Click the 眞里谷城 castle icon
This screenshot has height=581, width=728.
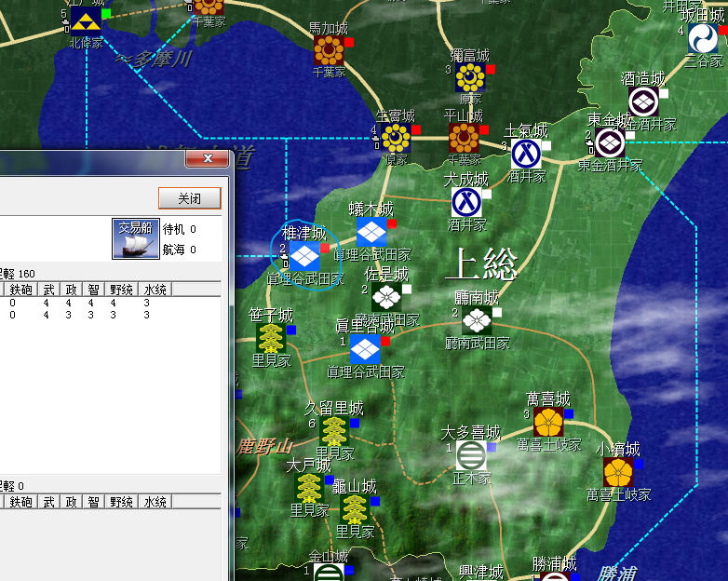point(365,349)
